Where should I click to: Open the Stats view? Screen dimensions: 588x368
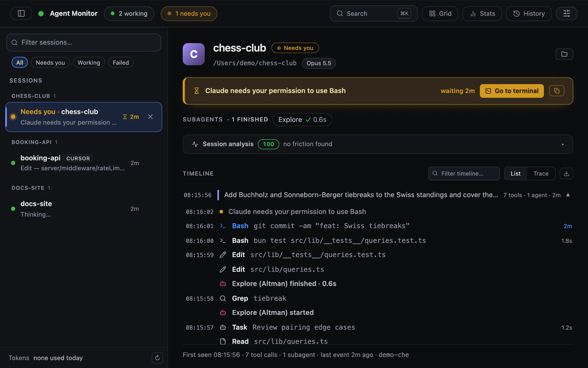(482, 13)
